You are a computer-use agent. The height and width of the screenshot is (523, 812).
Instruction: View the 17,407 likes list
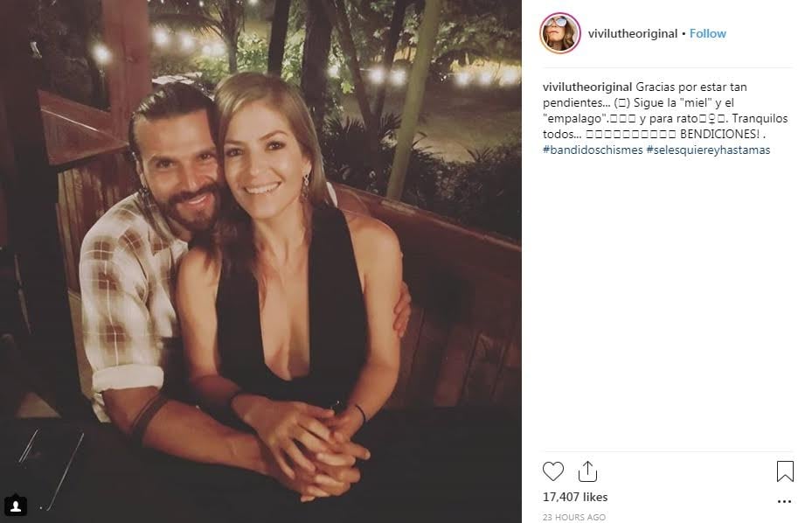point(575,497)
